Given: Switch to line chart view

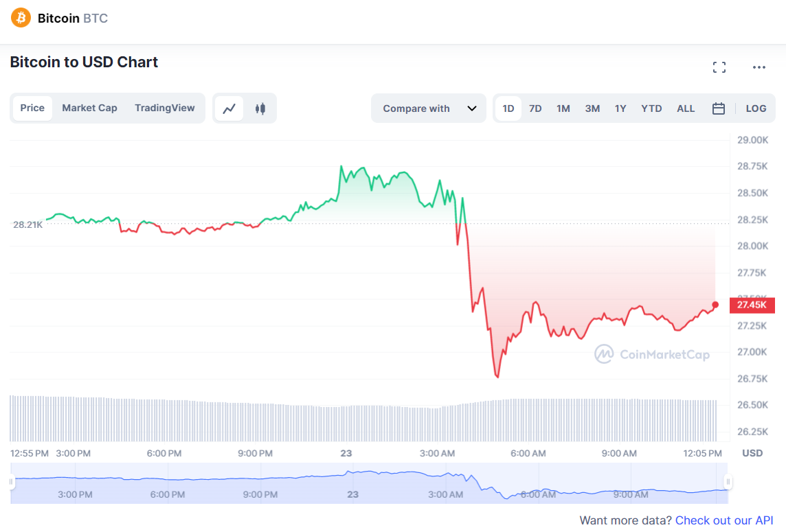Looking at the screenshot, I should pyautogui.click(x=229, y=108).
